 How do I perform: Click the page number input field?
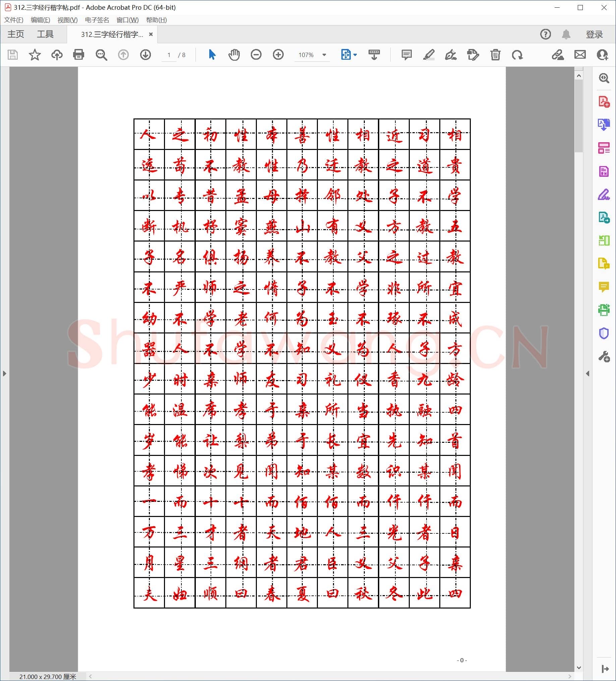click(x=169, y=55)
